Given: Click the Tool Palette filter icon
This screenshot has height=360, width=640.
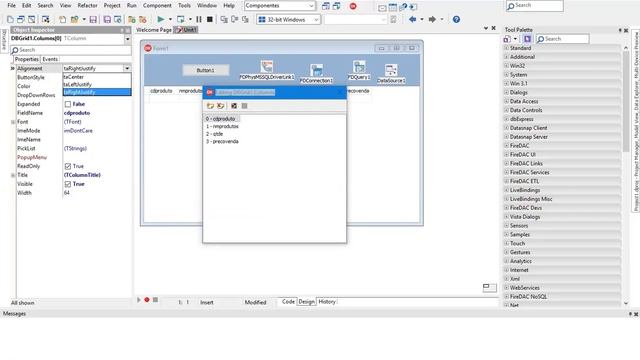Looking at the screenshot, I should [x=527, y=39].
